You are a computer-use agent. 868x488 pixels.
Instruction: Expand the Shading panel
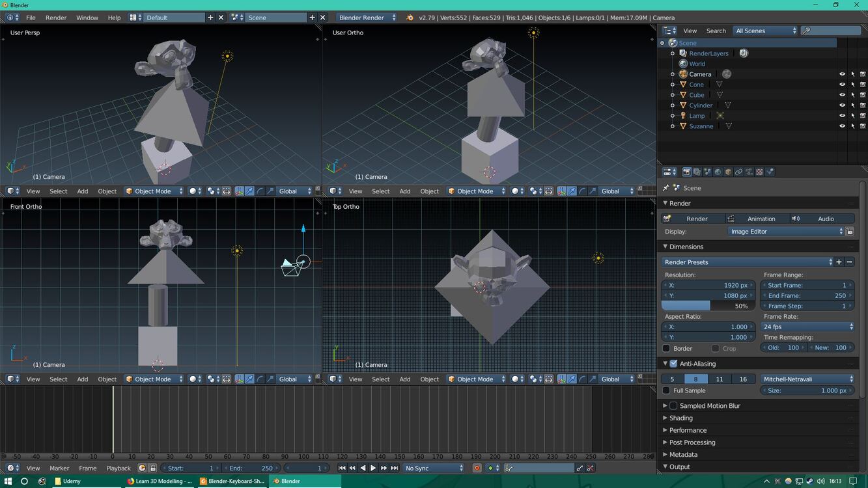click(x=680, y=418)
